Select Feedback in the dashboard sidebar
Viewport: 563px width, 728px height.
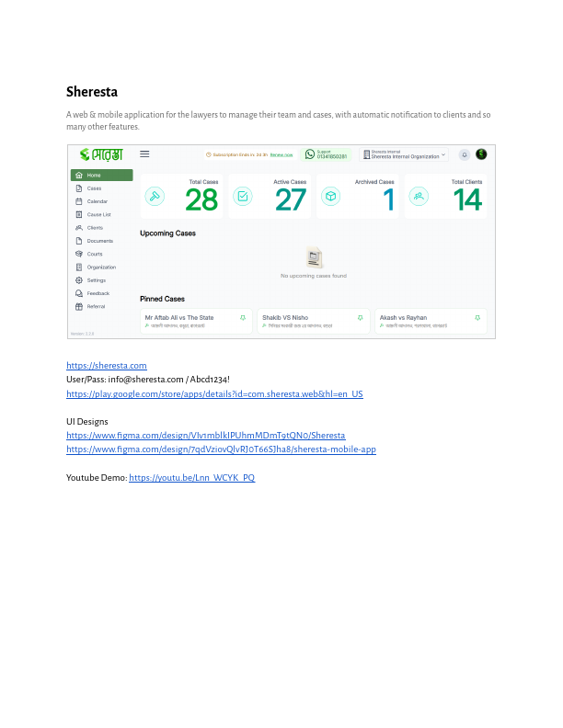pyautogui.click(x=102, y=293)
